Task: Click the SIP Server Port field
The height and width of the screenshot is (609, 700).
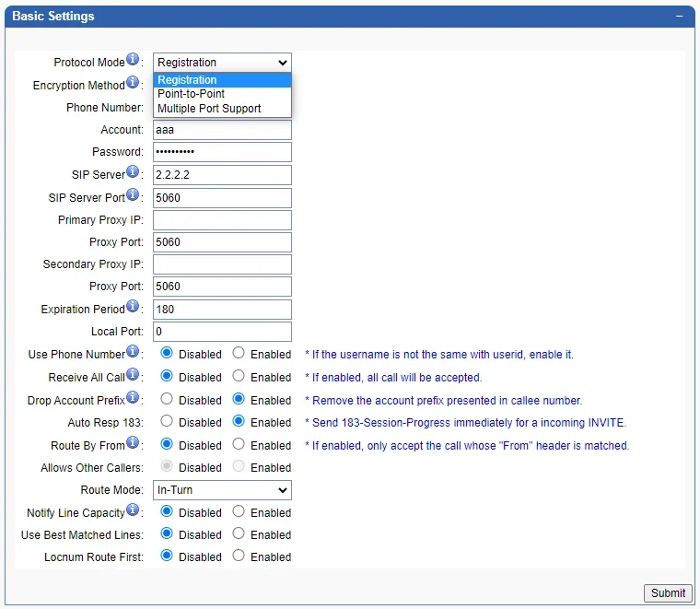Action: (222, 198)
